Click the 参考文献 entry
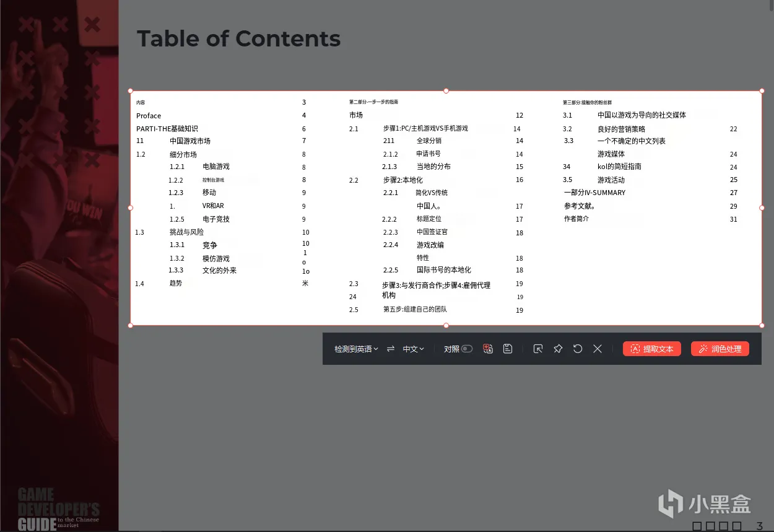The height and width of the screenshot is (532, 774). pos(580,206)
